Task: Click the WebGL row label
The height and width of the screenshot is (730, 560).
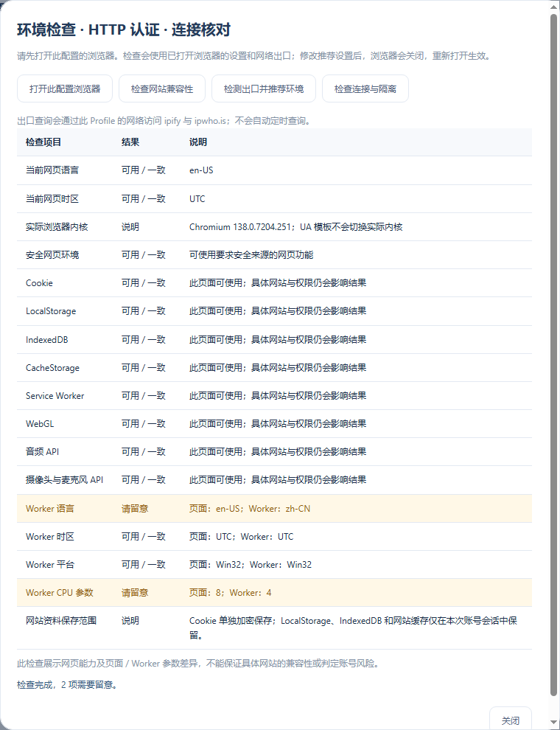Action: (40, 424)
